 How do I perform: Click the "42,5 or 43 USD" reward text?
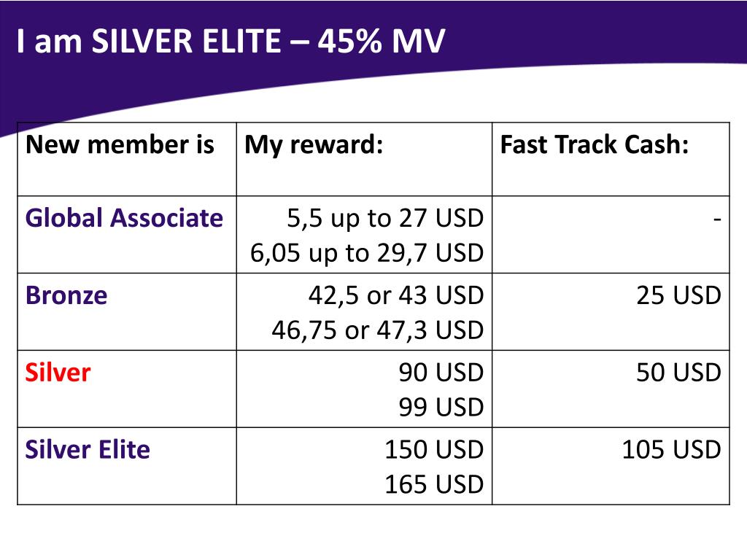point(395,295)
